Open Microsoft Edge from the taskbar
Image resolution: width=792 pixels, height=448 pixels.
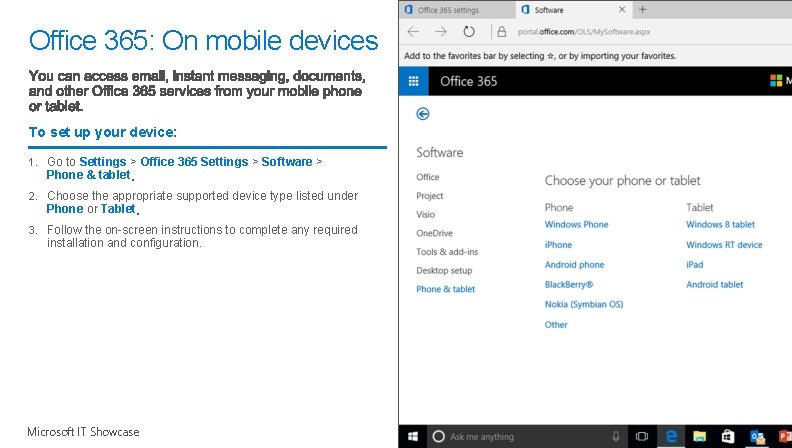click(x=671, y=437)
